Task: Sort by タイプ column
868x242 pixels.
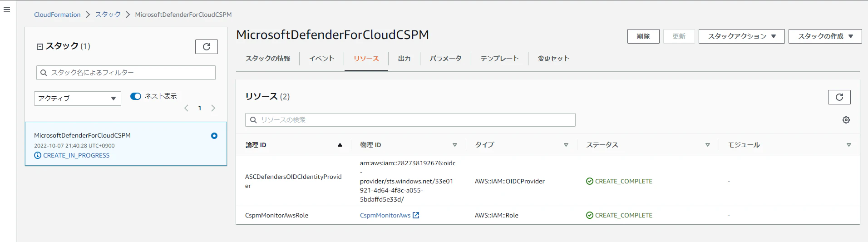Action: (566, 145)
